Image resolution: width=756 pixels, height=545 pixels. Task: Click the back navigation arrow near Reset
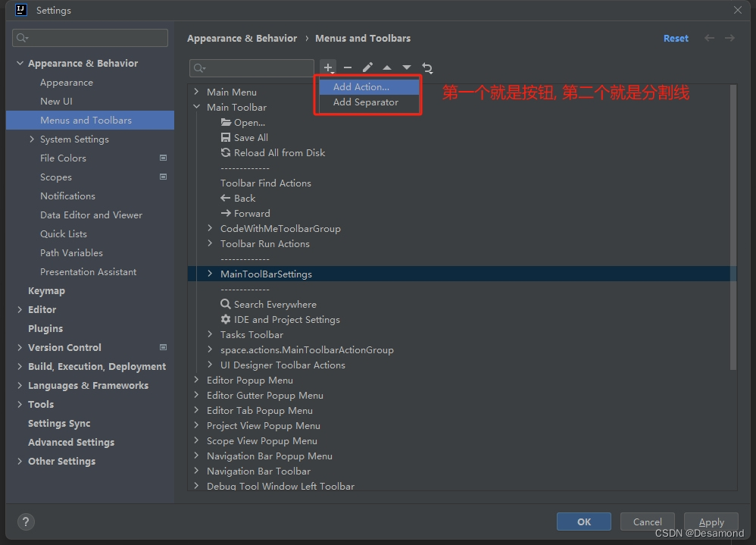click(709, 38)
